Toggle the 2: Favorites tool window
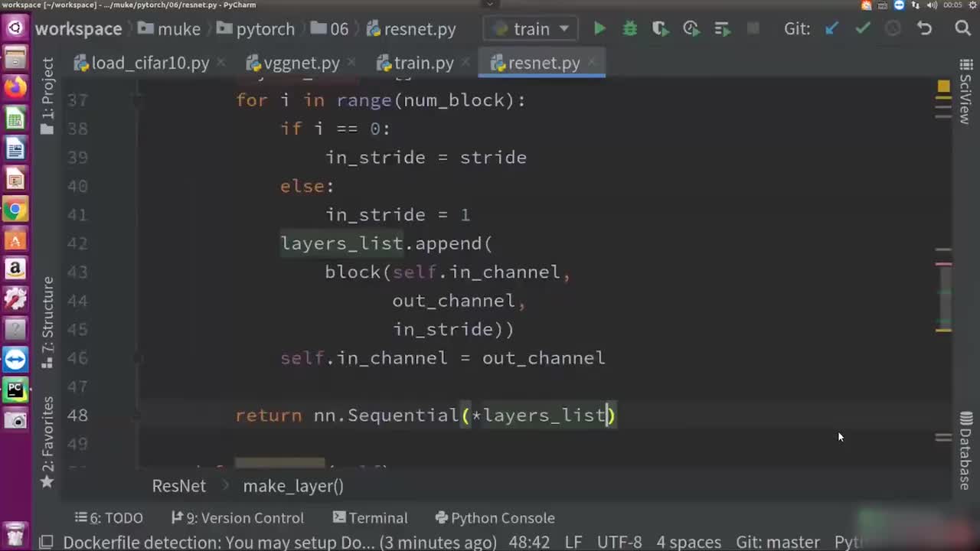Viewport: 980px width, 551px height. 47,442
